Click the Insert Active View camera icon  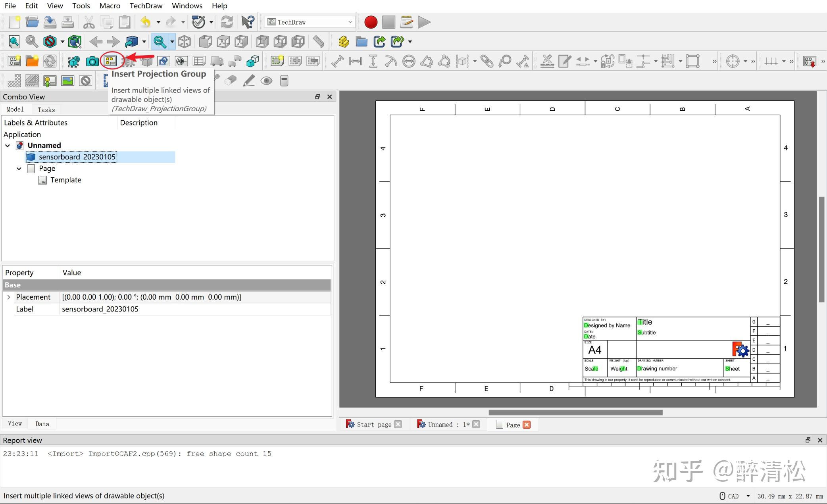[92, 61]
